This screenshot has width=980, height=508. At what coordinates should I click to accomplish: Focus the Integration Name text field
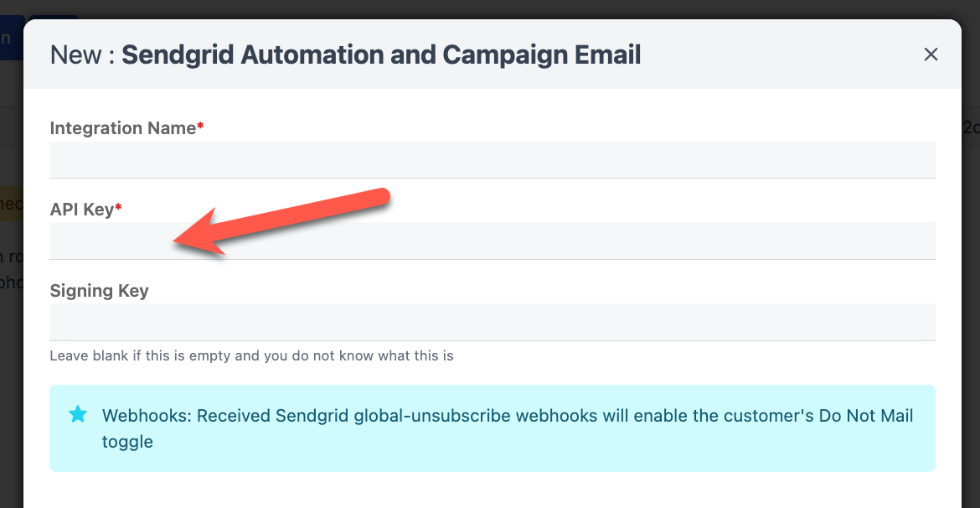pyautogui.click(x=492, y=159)
